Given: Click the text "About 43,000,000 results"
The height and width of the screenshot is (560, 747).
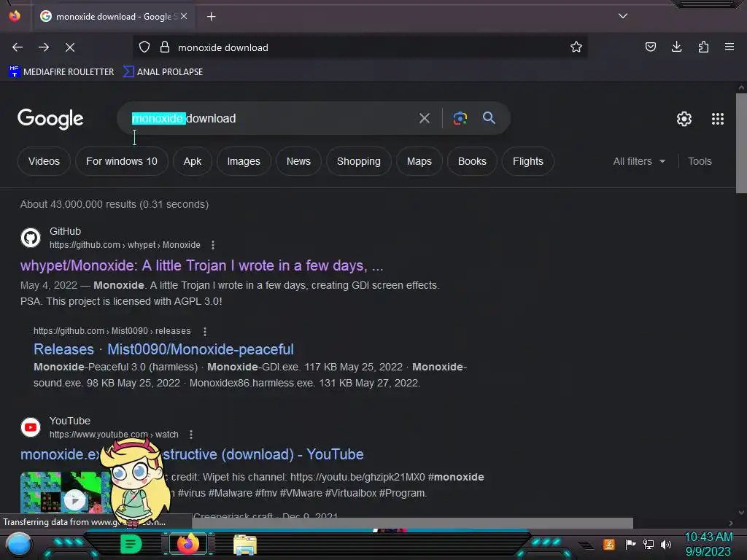Looking at the screenshot, I should point(78,204).
